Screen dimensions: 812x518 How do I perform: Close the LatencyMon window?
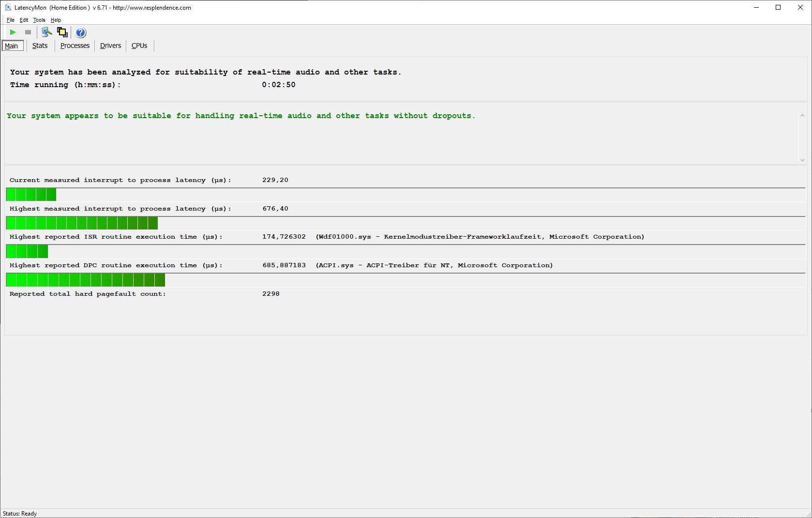(x=800, y=7)
